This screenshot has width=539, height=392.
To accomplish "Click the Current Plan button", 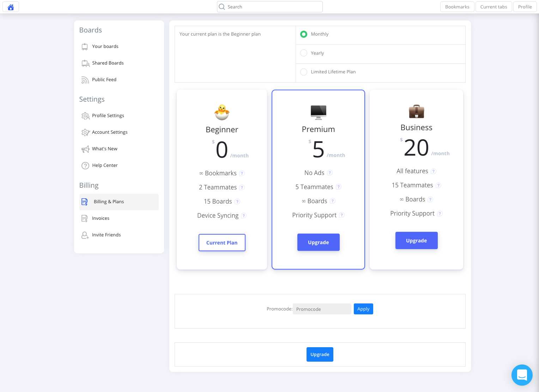I will click(222, 243).
